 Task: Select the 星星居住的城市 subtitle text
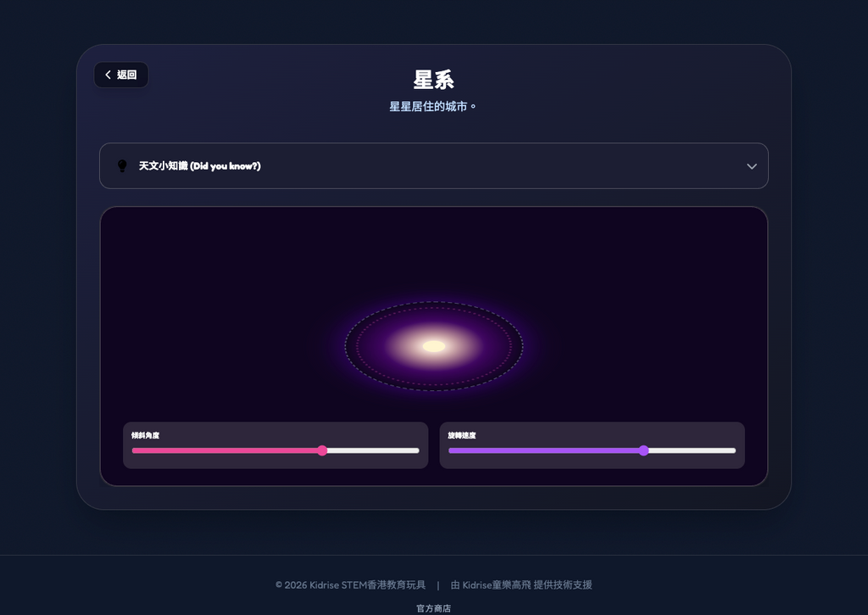(x=433, y=105)
